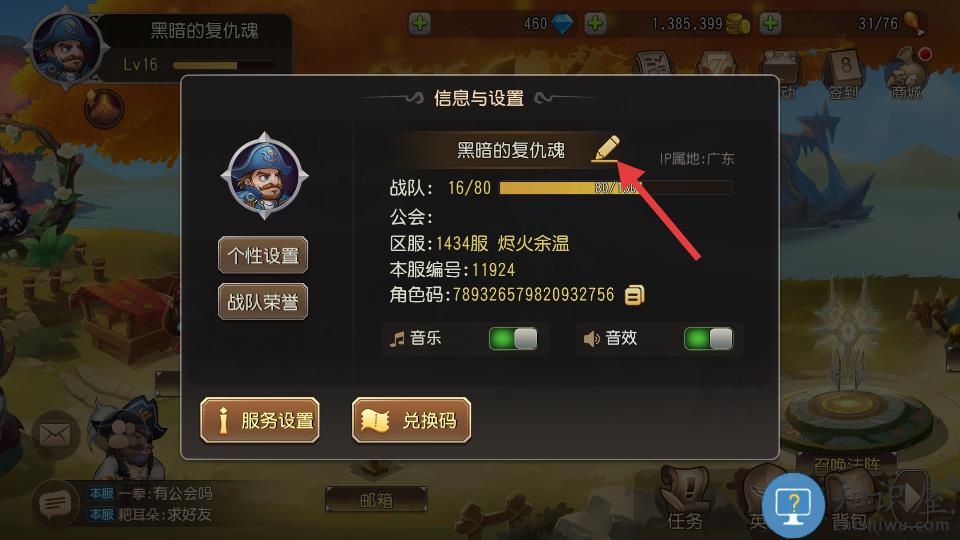Toggle the 音效 sound effects switch
This screenshot has width=960, height=540.
pyautogui.click(x=708, y=339)
